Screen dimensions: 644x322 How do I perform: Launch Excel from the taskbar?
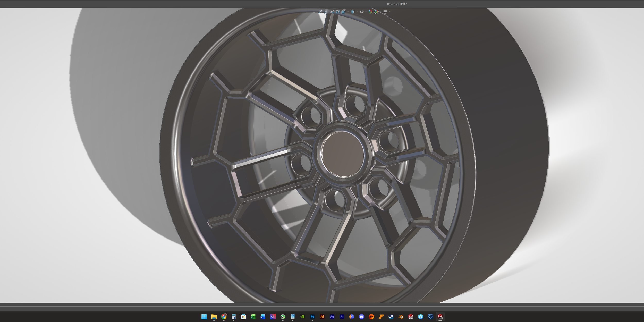[x=253, y=317]
